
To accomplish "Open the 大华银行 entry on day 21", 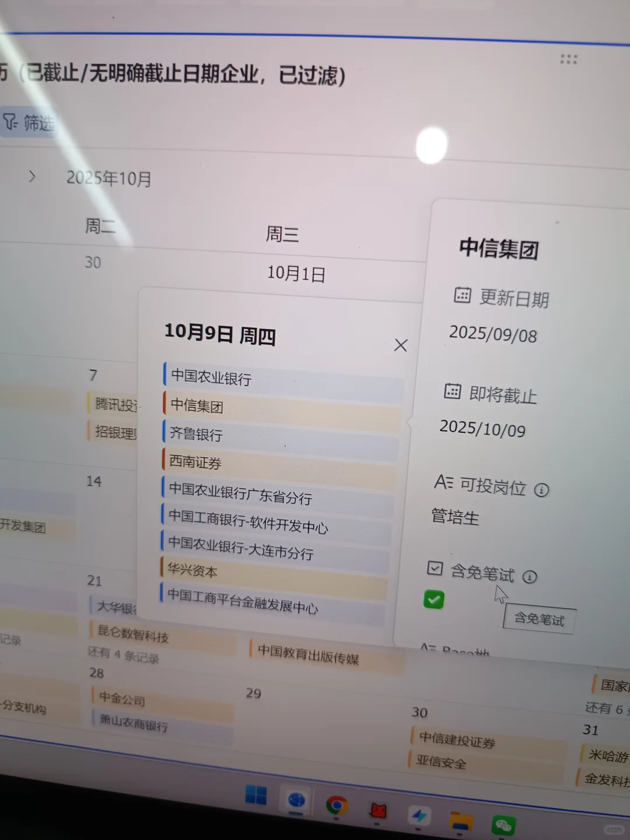I will tap(114, 607).
